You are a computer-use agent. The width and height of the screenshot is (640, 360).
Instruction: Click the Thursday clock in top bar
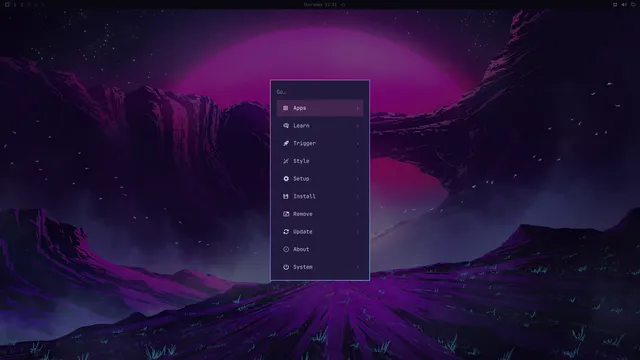tap(320, 4)
